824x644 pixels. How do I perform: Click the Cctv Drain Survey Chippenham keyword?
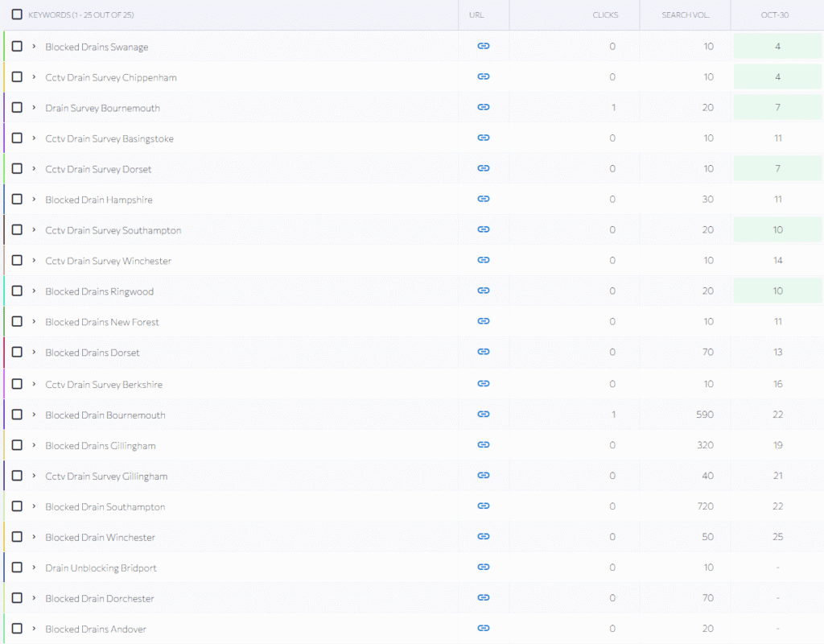click(111, 77)
